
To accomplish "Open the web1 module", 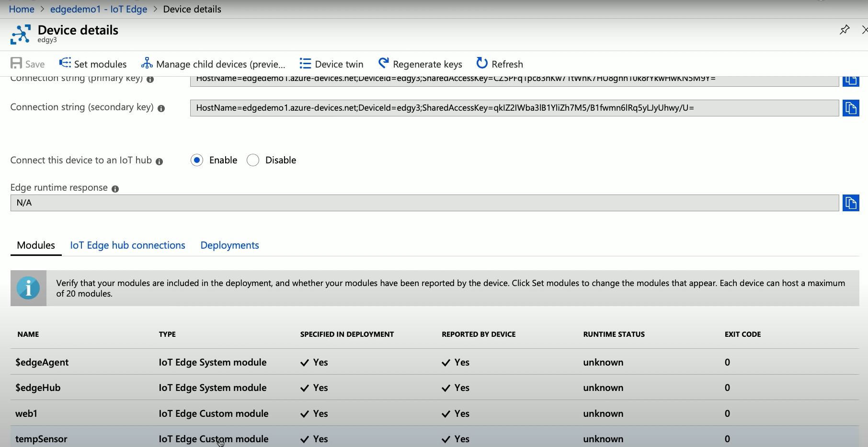I will [x=26, y=413].
